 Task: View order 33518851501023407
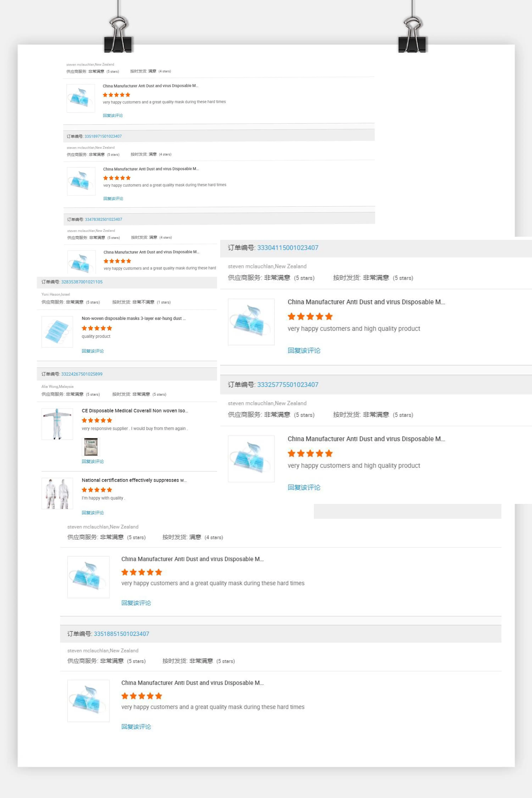click(121, 634)
